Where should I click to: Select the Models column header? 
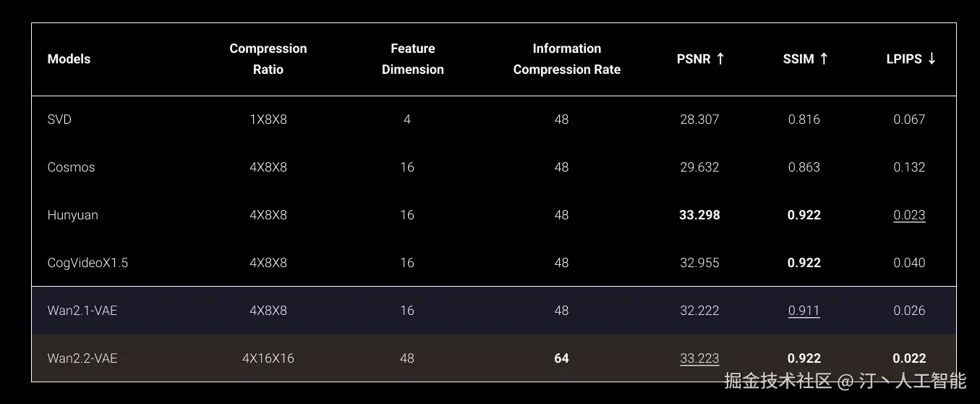[69, 59]
